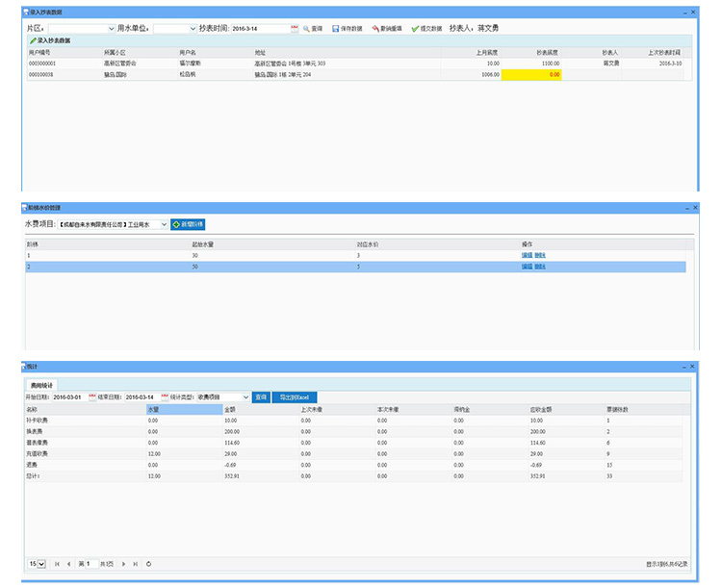Sort by the 所属小区 column header
The height and width of the screenshot is (588, 722).
(115, 53)
